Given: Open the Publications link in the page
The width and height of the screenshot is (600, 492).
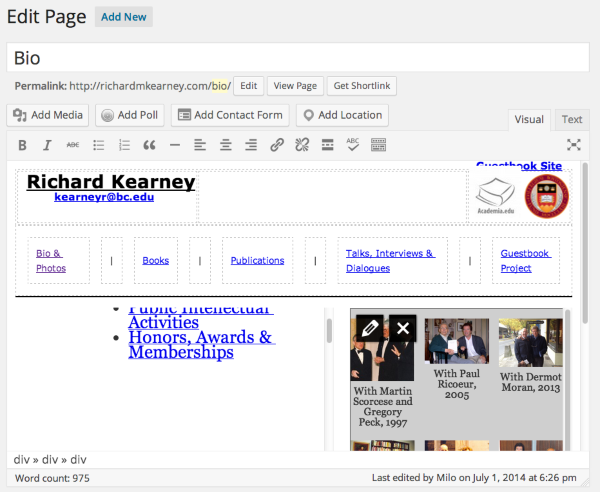Looking at the screenshot, I should click(x=257, y=260).
